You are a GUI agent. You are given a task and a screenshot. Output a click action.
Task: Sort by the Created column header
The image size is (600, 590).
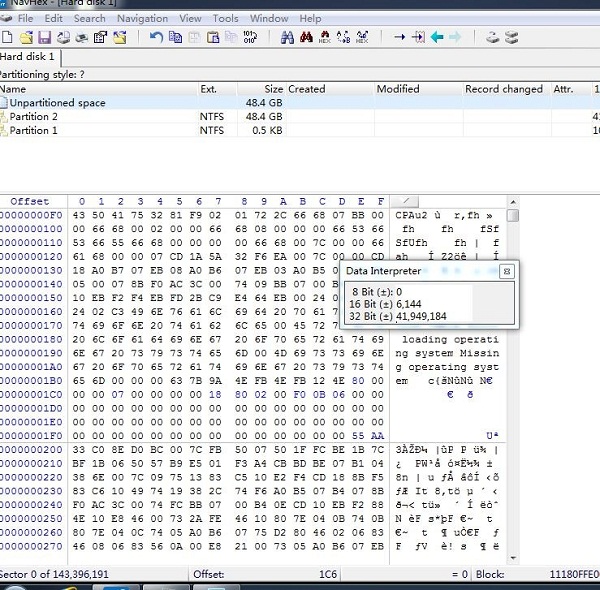[330, 89]
